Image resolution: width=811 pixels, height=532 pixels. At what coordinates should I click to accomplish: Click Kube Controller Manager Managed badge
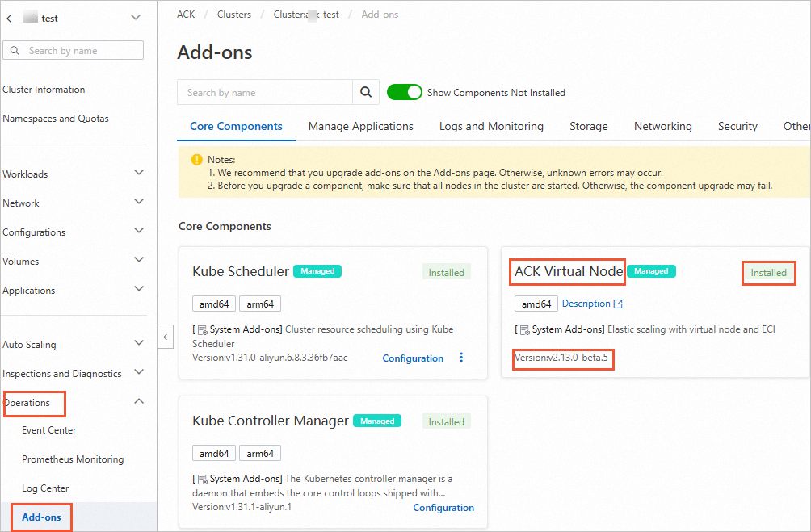point(377,421)
